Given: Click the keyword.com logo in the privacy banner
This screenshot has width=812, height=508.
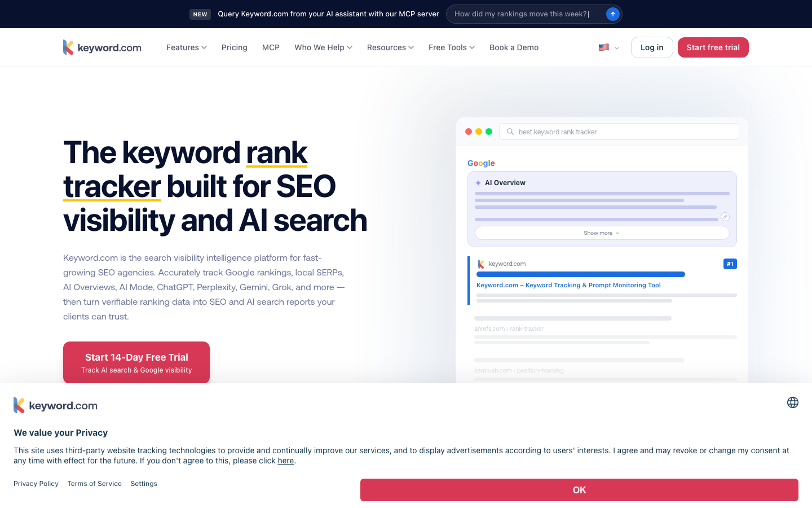Looking at the screenshot, I should tap(55, 405).
